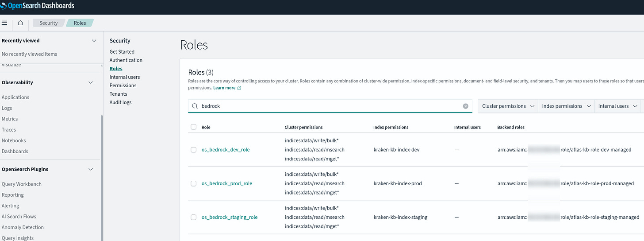Open Internal users filter dropdown
The height and width of the screenshot is (241, 644).
[x=617, y=106]
